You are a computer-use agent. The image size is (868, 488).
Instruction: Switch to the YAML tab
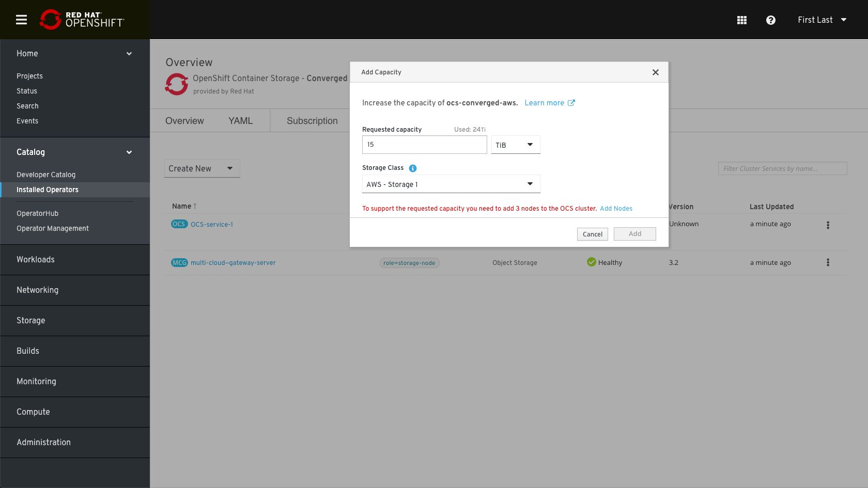click(241, 121)
